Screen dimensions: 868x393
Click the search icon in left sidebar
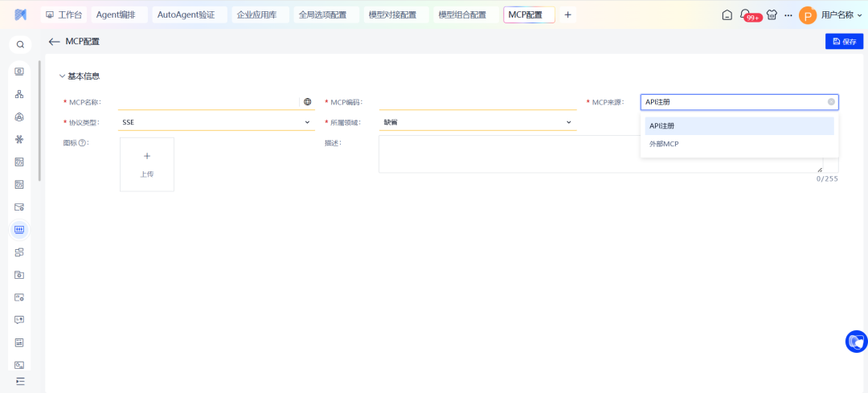[x=20, y=44]
